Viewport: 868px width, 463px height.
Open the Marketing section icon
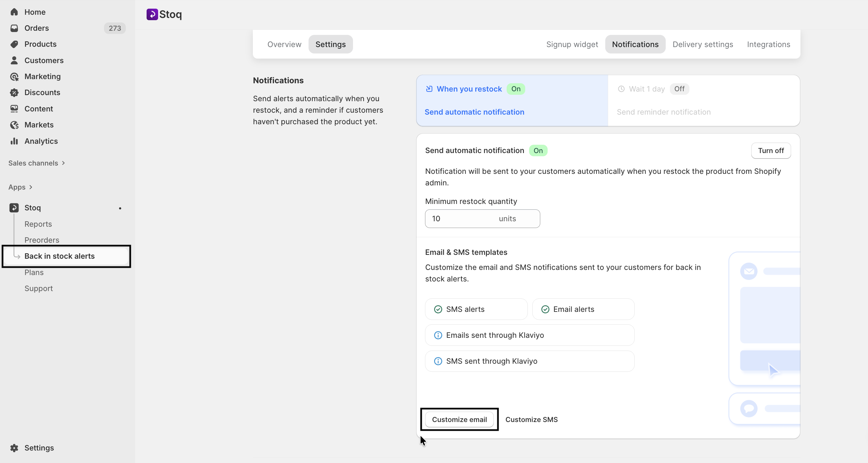pyautogui.click(x=14, y=77)
